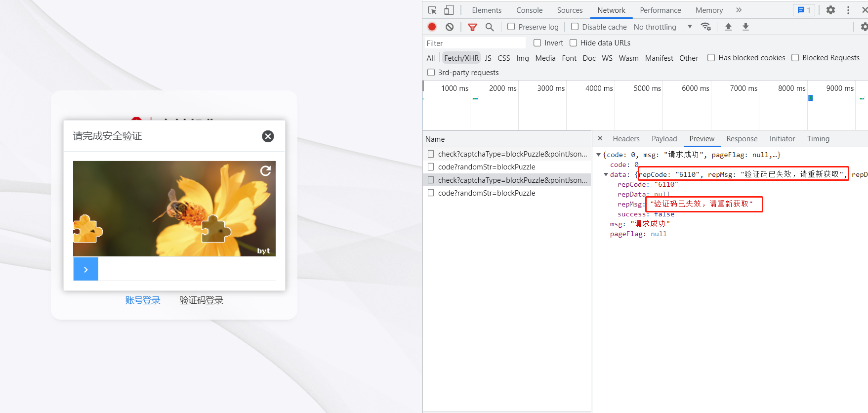
Task: Open network panel settings gear
Action: (864, 27)
